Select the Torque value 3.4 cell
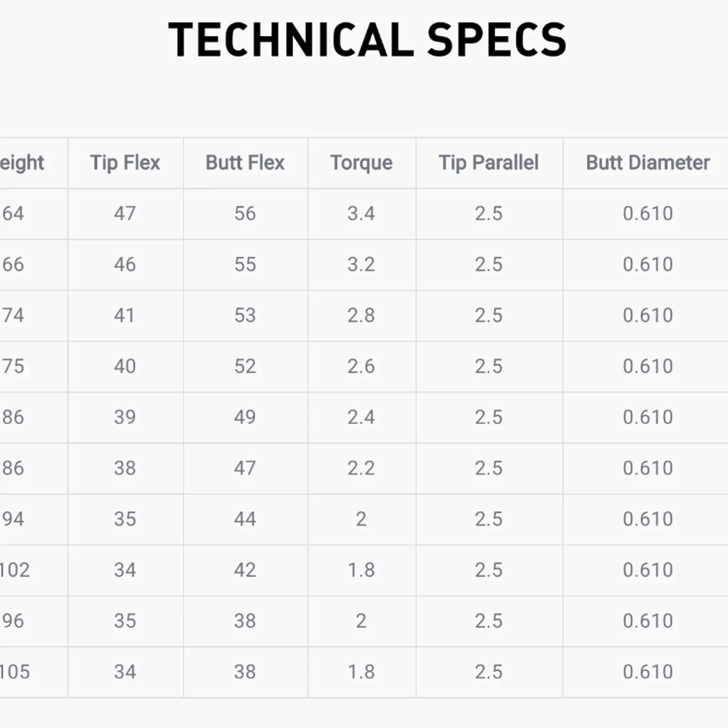 click(x=362, y=214)
